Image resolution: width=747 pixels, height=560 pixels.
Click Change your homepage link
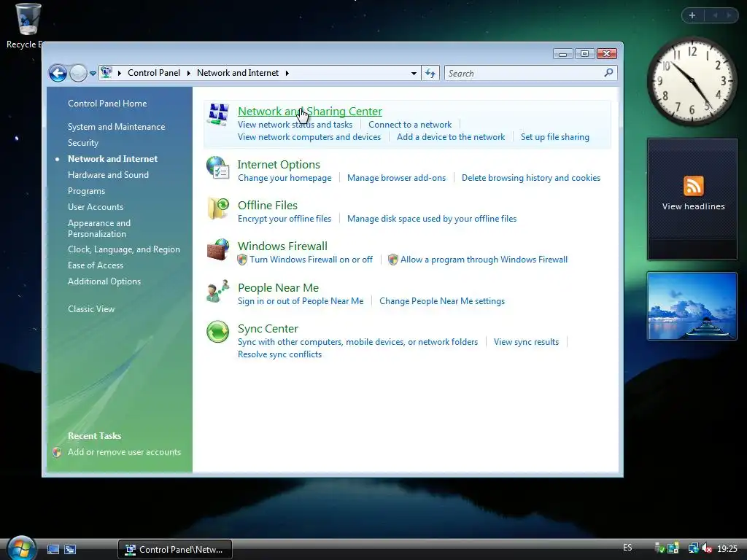[x=285, y=178]
